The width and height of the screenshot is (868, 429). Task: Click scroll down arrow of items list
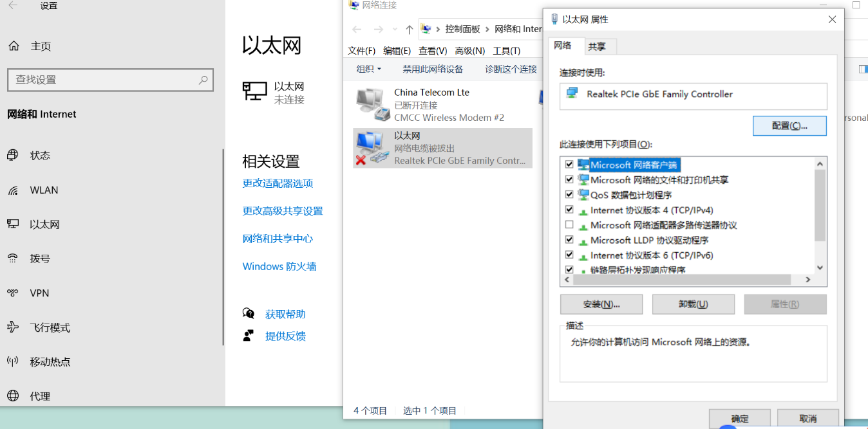820,268
